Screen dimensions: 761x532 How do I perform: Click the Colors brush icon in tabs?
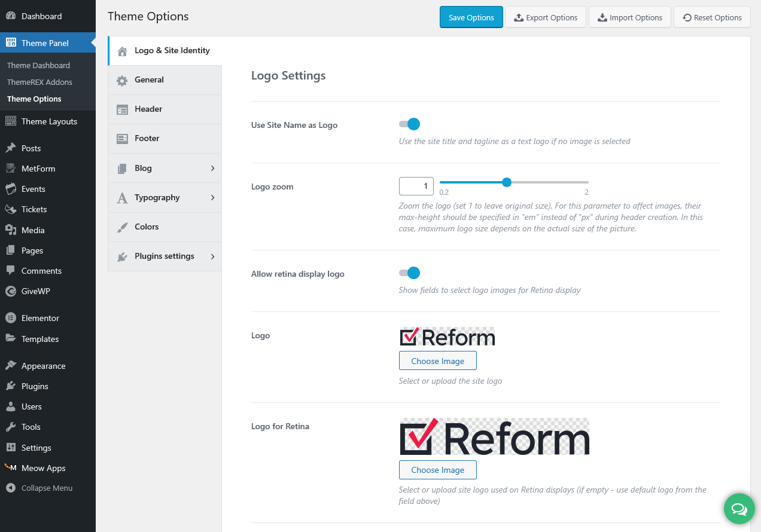122,227
